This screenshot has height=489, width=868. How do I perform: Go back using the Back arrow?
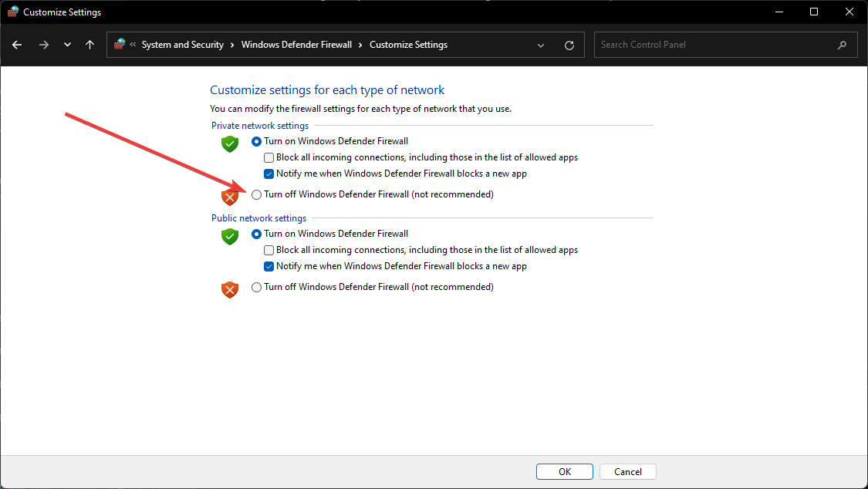click(x=17, y=45)
